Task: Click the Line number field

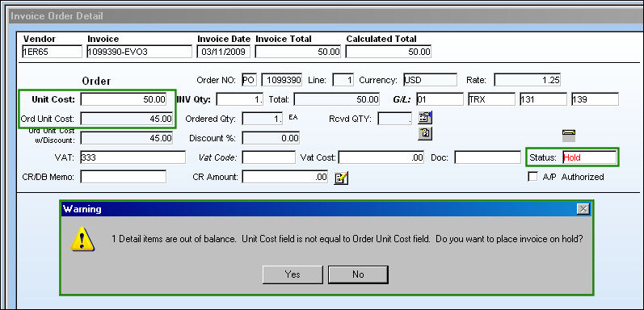Action: (x=343, y=80)
